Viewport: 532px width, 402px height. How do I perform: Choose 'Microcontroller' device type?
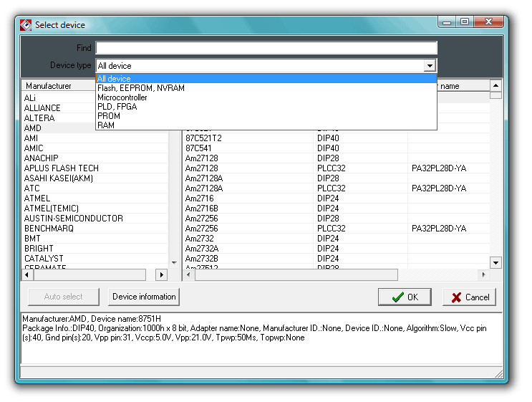click(x=266, y=97)
